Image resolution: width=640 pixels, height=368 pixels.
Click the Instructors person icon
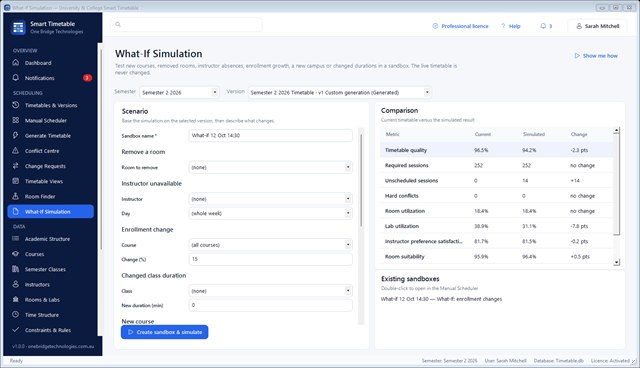coord(16,284)
